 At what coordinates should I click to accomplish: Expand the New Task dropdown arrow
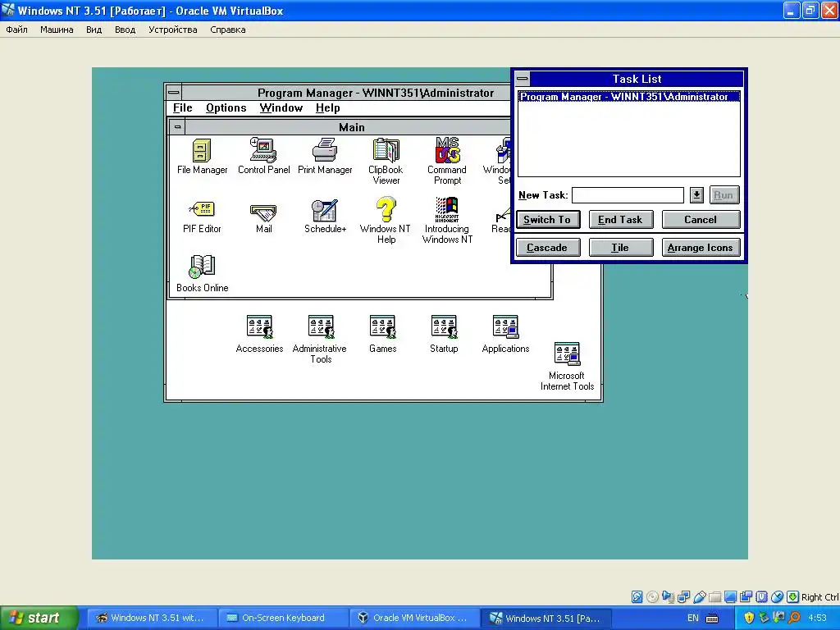tap(696, 195)
